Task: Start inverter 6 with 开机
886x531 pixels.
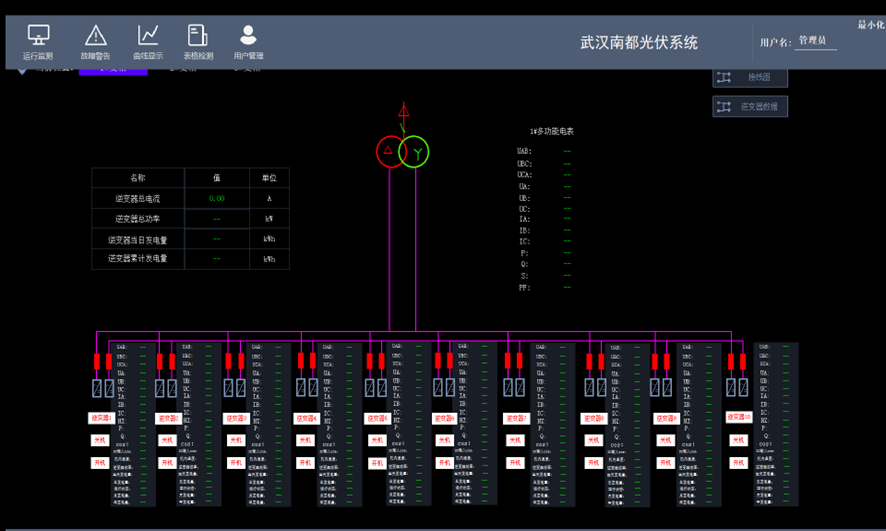Action: click(x=444, y=463)
